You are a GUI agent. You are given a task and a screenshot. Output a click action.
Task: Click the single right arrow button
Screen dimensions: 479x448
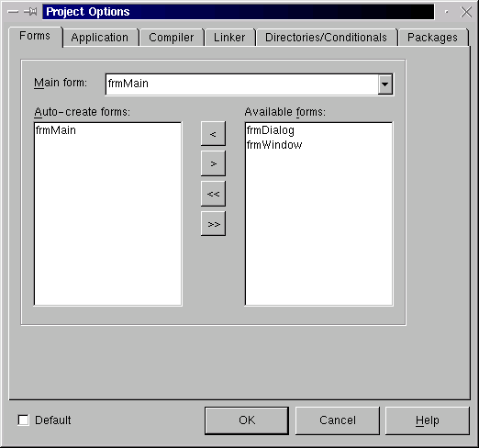pos(213,163)
